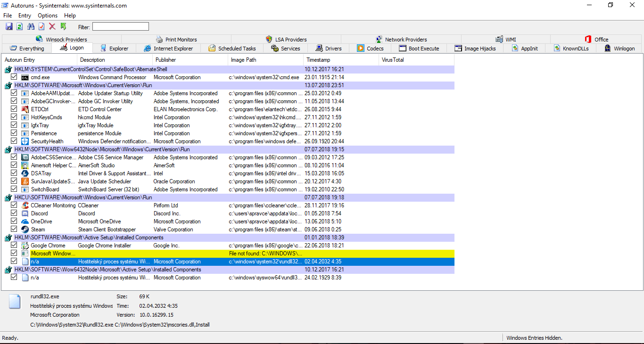Open the Options menu
This screenshot has height=344, width=644.
[x=48, y=16]
